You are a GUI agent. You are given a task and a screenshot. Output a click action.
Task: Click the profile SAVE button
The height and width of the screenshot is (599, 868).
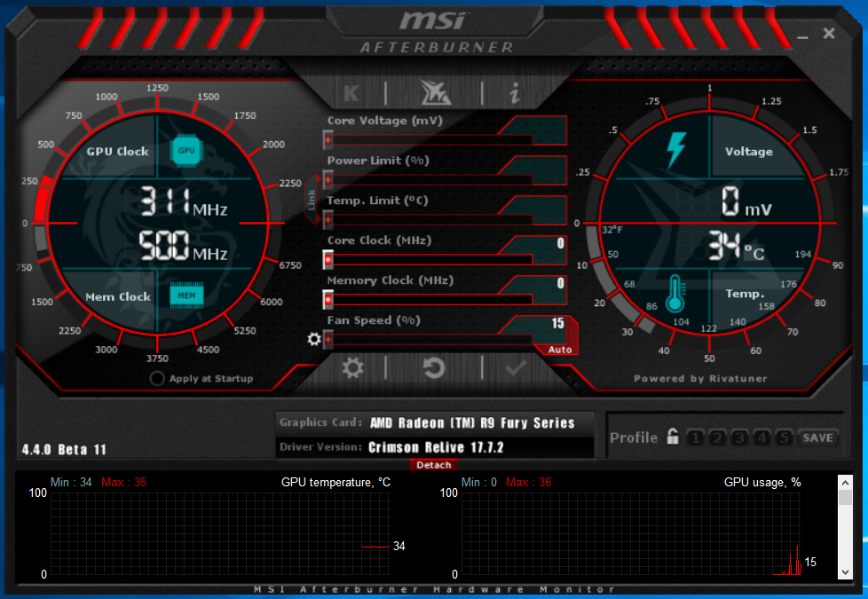click(817, 437)
